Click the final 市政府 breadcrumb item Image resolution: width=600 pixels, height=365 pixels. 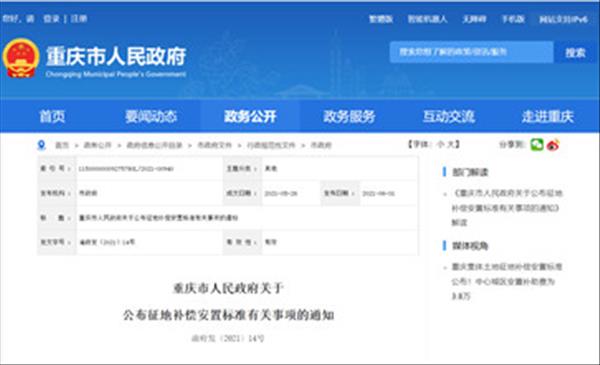pos(321,145)
